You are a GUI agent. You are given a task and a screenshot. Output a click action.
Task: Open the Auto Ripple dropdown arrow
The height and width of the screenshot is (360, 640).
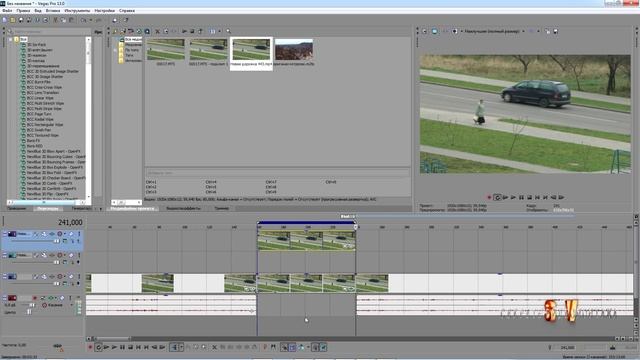(308, 347)
